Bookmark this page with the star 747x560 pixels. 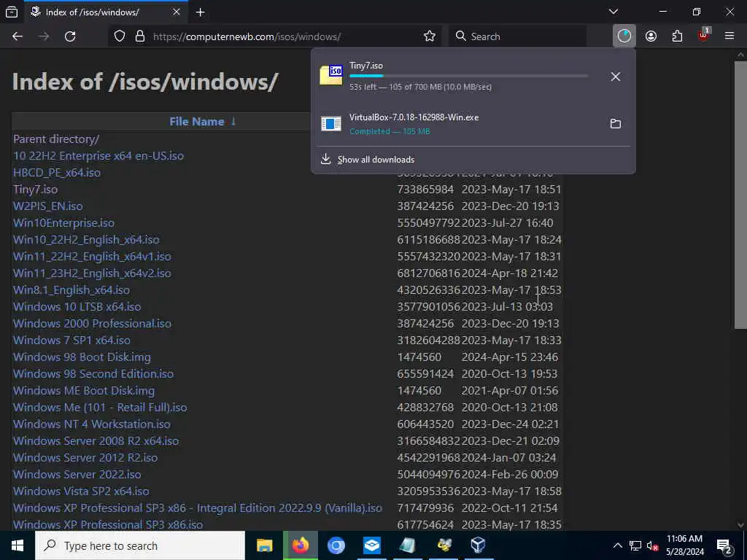coord(430,36)
